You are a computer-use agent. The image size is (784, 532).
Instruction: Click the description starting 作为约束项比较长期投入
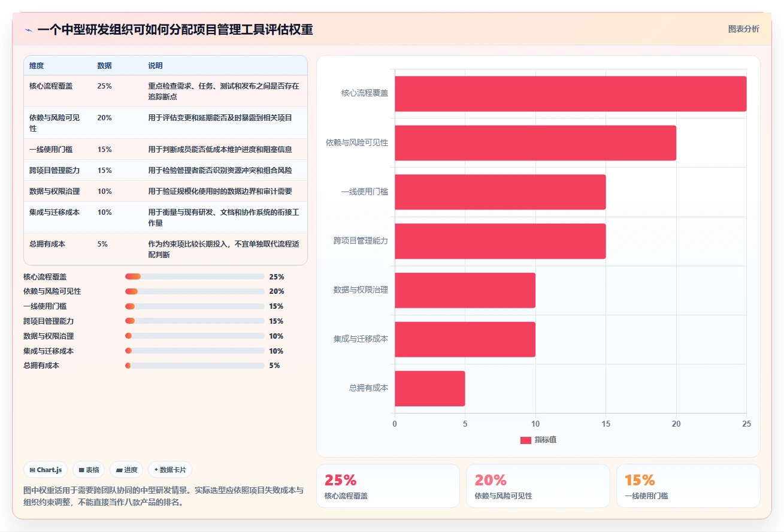pyautogui.click(x=223, y=250)
